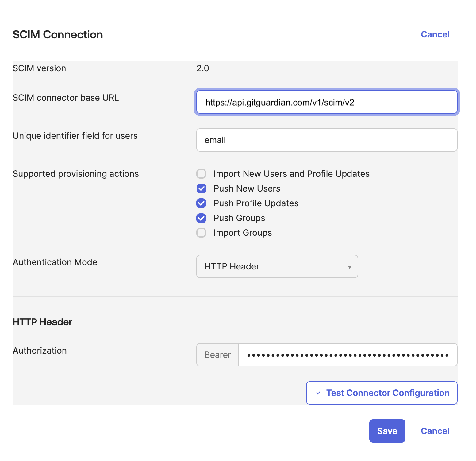Click the Cancel link next to Save
Viewport: 476px width, 461px height.
pyautogui.click(x=435, y=431)
